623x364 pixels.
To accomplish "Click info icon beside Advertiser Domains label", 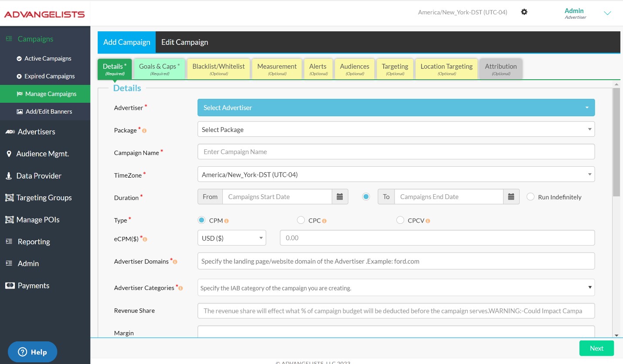I will (x=175, y=262).
